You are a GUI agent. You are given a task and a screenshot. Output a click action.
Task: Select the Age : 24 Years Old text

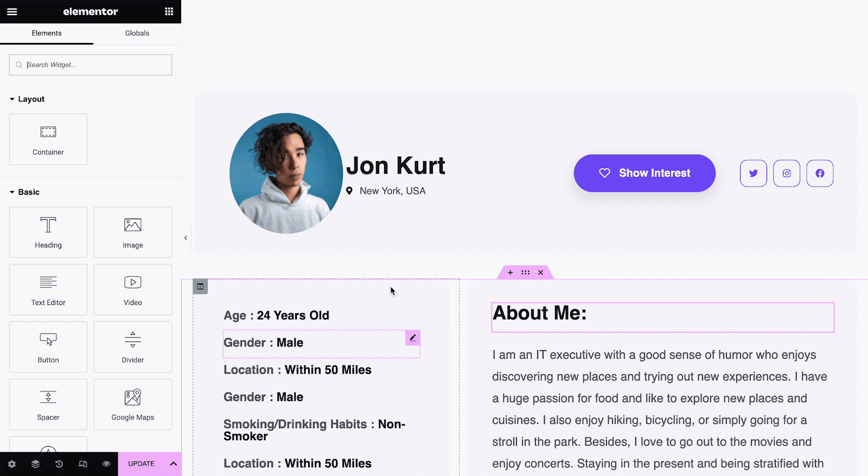coord(277,315)
